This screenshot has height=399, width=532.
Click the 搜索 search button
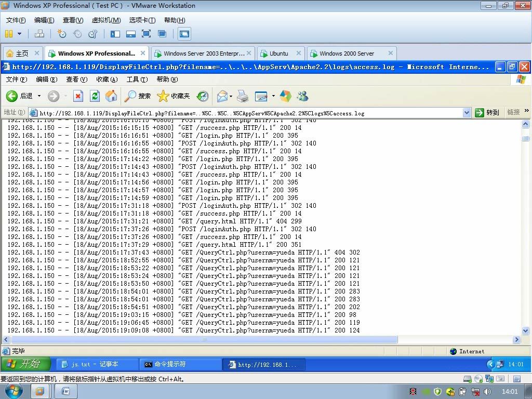[137, 96]
